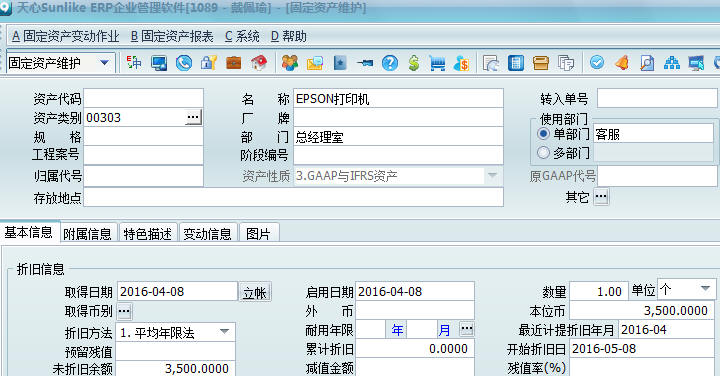Open the 固定资产维护 module dropdown

(104, 62)
